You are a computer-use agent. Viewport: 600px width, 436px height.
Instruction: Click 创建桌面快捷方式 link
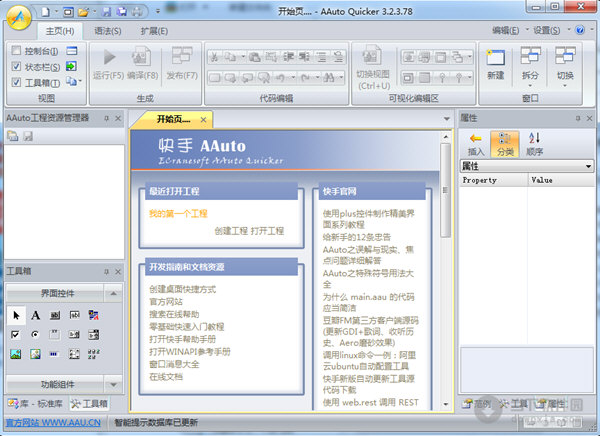click(x=183, y=289)
